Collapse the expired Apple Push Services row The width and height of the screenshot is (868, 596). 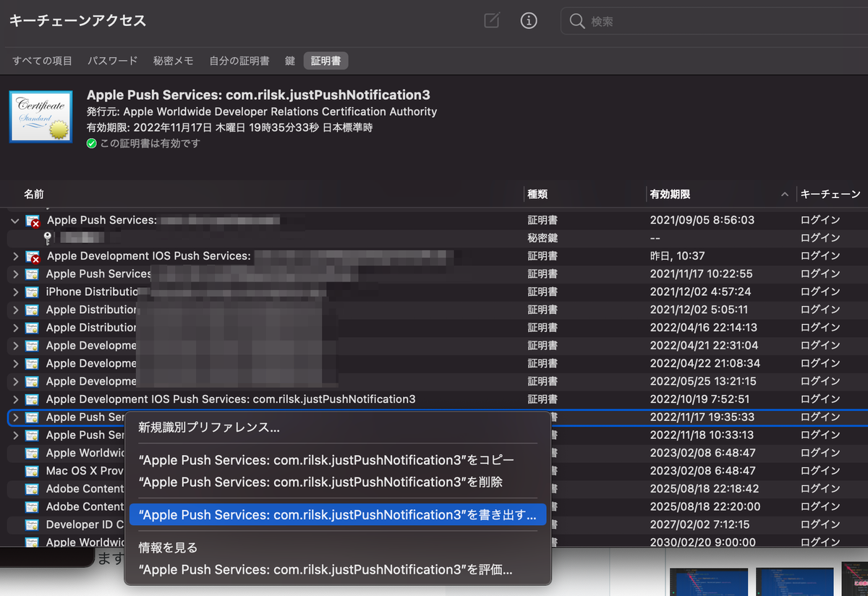coord(15,221)
